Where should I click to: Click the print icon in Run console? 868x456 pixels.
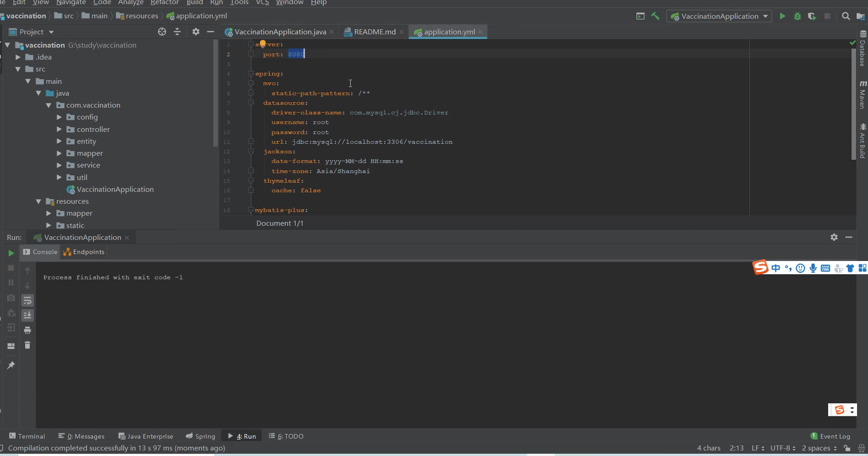click(x=27, y=330)
